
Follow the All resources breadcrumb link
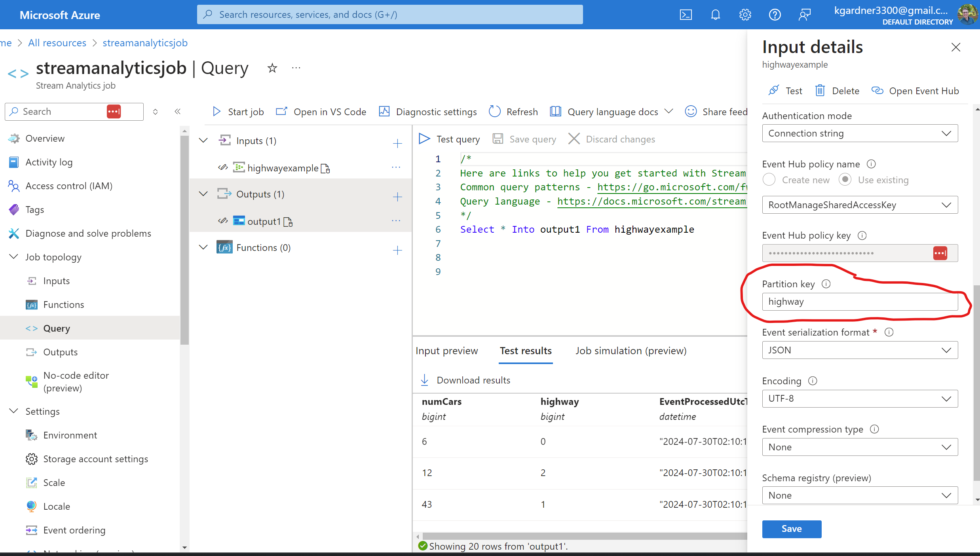click(x=57, y=43)
